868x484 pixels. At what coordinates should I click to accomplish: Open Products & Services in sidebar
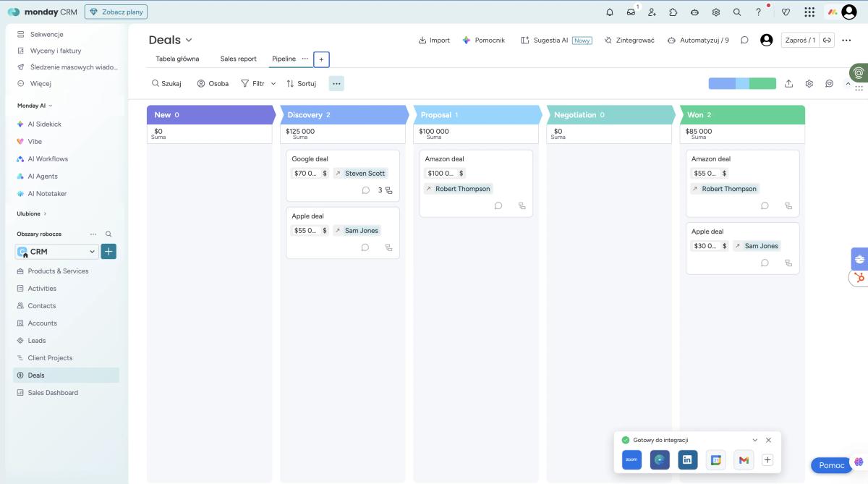coord(67,271)
